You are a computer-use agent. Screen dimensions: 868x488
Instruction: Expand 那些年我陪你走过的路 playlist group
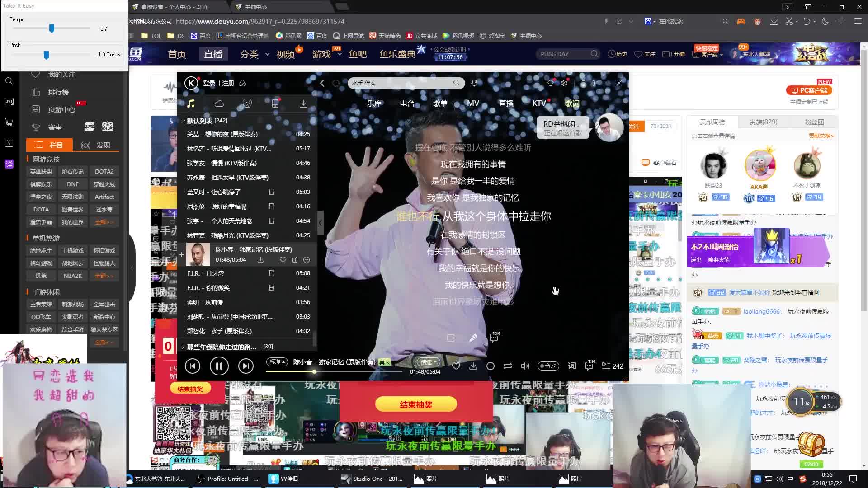[x=183, y=347]
